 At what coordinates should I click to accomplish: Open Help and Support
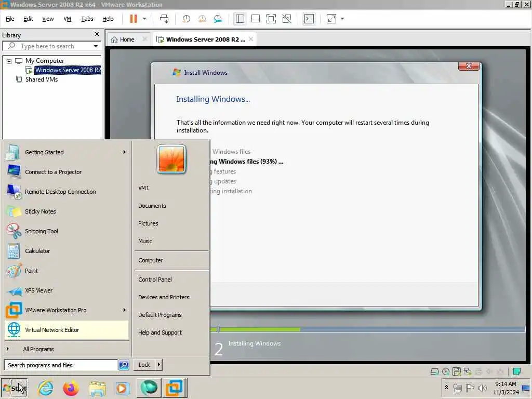160,332
